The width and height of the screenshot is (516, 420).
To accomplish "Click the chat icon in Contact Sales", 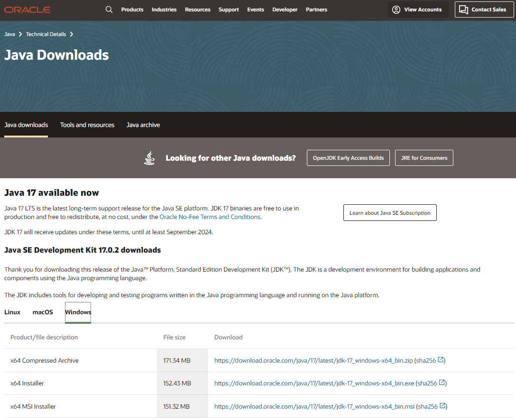I will point(463,9).
